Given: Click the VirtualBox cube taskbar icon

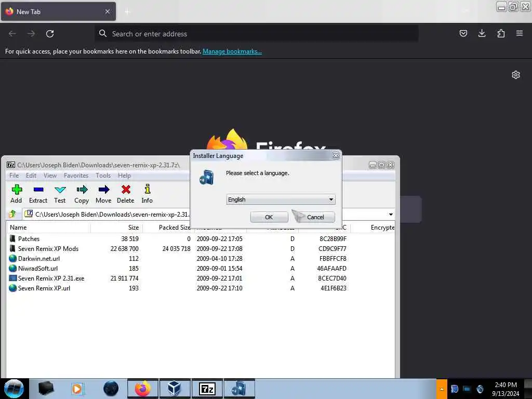Looking at the screenshot, I should tap(175, 389).
